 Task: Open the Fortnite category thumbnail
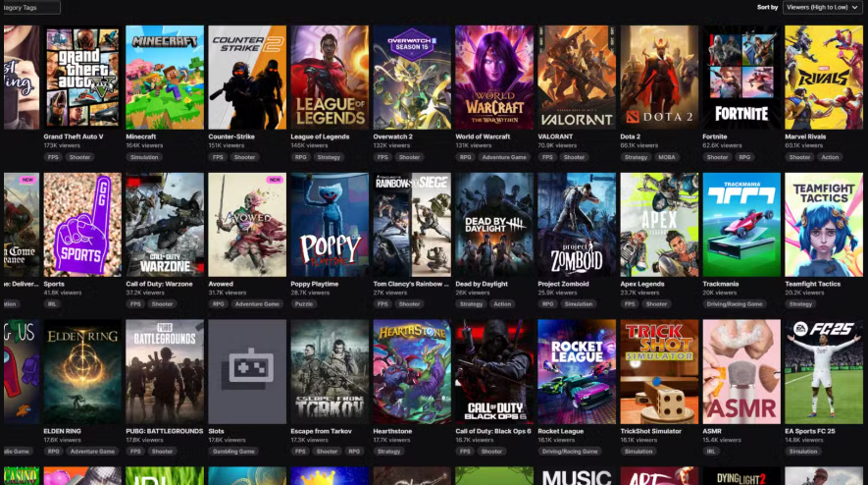741,77
